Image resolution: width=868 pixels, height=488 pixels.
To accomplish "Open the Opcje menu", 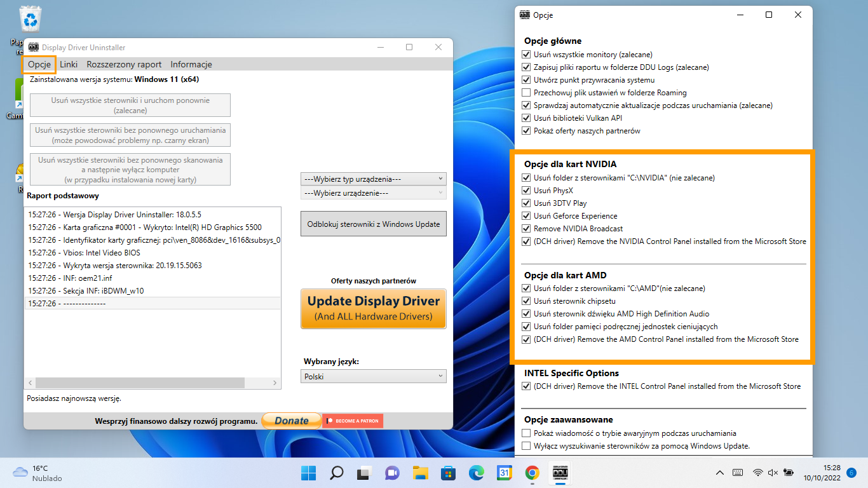I will point(39,64).
